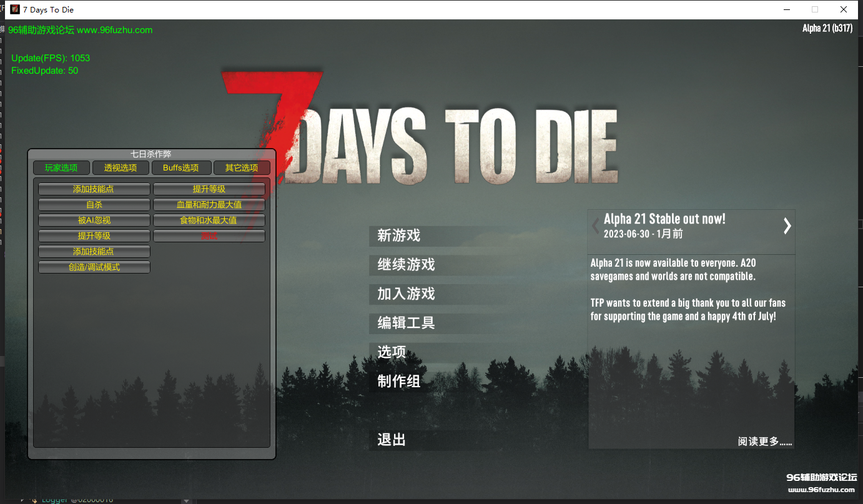This screenshot has width=863, height=504.
Task: Click the left chevron on the news panel
Action: point(594,225)
